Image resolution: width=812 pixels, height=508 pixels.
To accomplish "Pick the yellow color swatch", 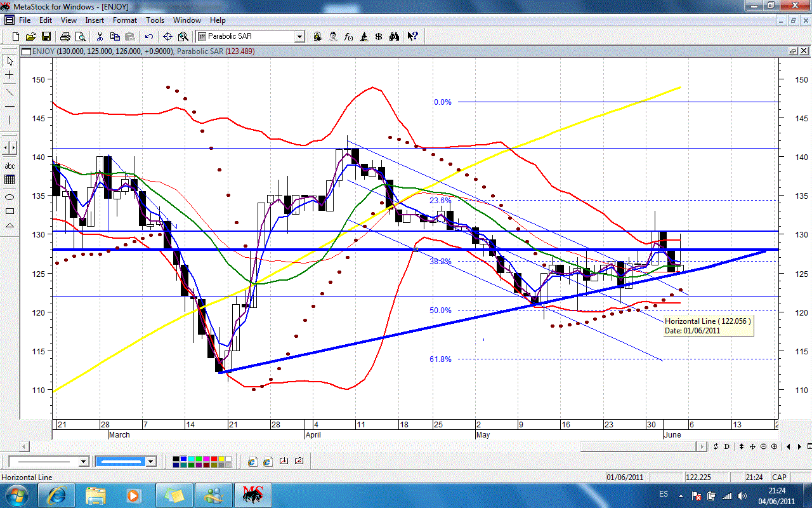I will pyautogui.click(x=221, y=458).
